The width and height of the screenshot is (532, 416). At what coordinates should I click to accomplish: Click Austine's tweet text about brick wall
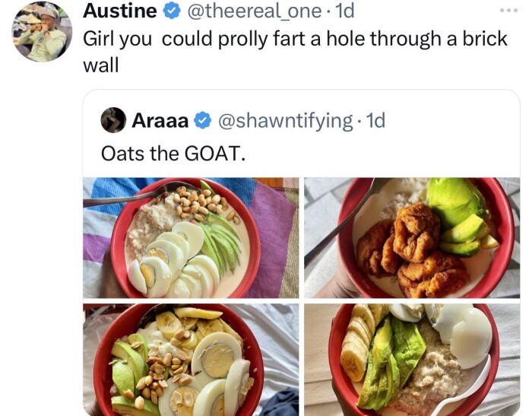pyautogui.click(x=295, y=52)
